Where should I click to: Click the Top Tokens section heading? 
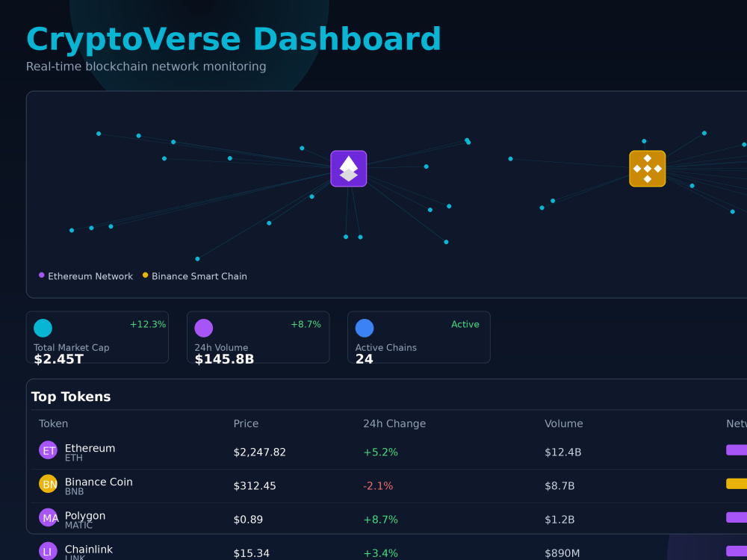pos(71,396)
